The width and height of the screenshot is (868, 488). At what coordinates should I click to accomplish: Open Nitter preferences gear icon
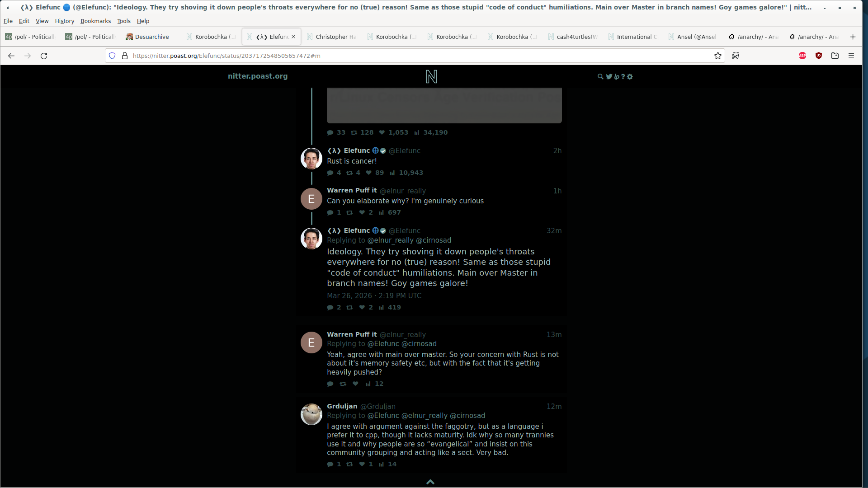coord(630,77)
